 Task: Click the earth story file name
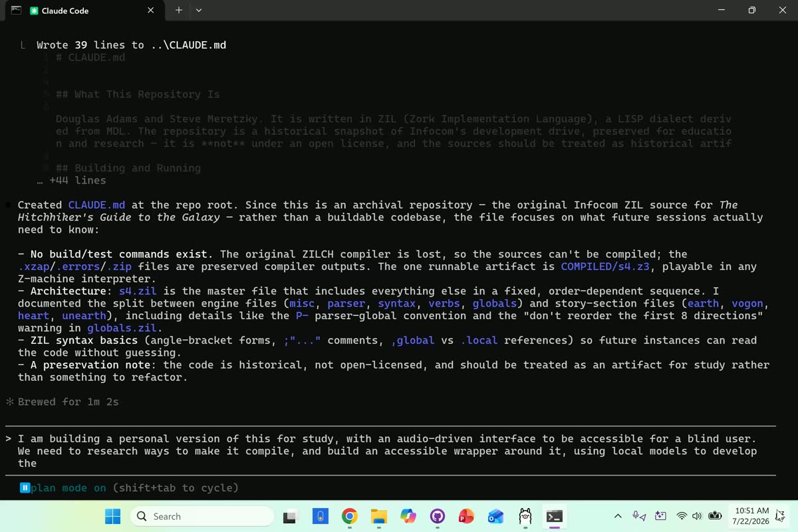pyautogui.click(x=703, y=303)
